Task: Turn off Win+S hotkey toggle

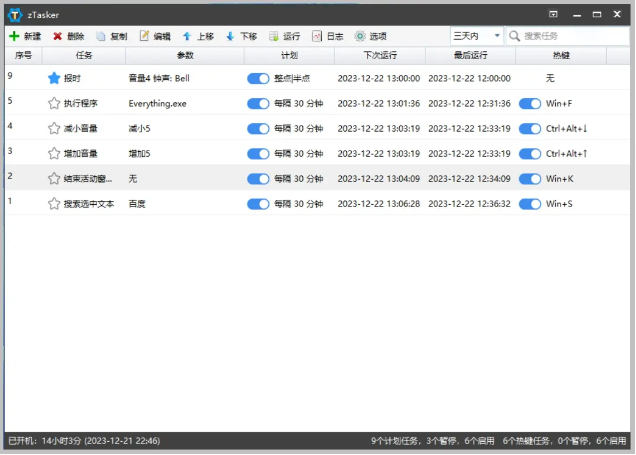Action: click(x=530, y=204)
